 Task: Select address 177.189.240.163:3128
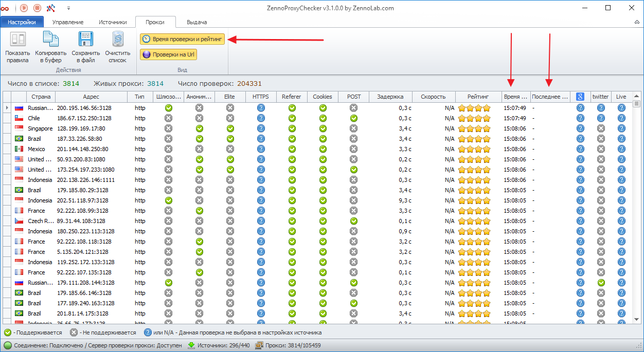(85, 303)
